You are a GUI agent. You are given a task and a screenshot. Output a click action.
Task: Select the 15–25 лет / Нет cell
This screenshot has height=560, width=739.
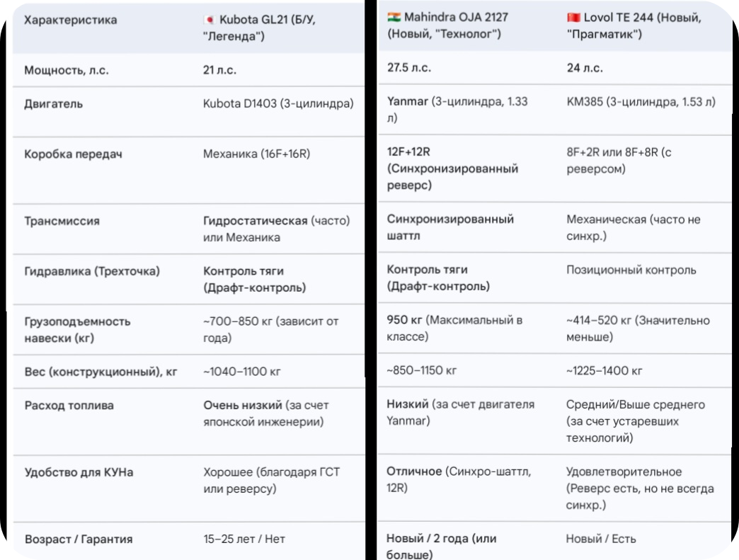[x=244, y=539]
